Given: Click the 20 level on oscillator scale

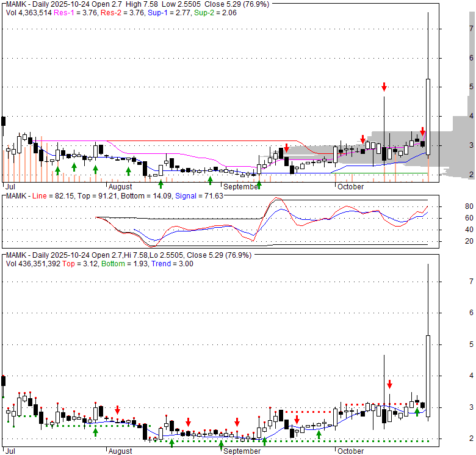Looking at the screenshot, I should [469, 241].
